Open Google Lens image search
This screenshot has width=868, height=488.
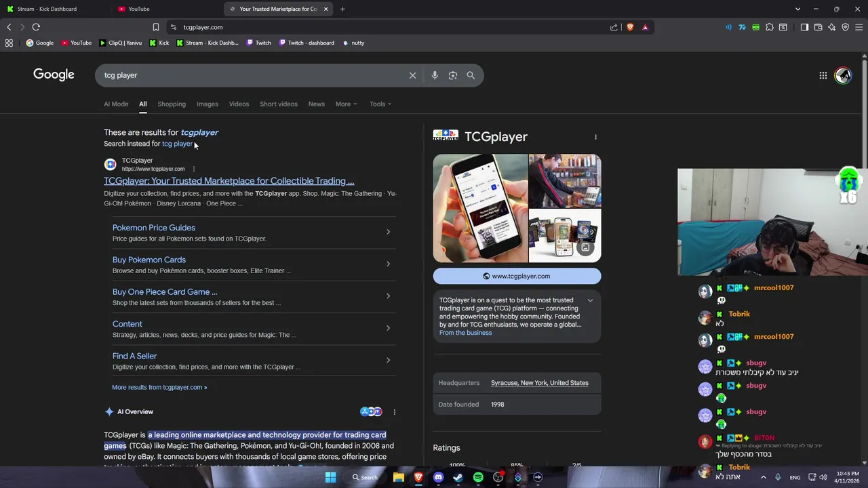click(453, 75)
